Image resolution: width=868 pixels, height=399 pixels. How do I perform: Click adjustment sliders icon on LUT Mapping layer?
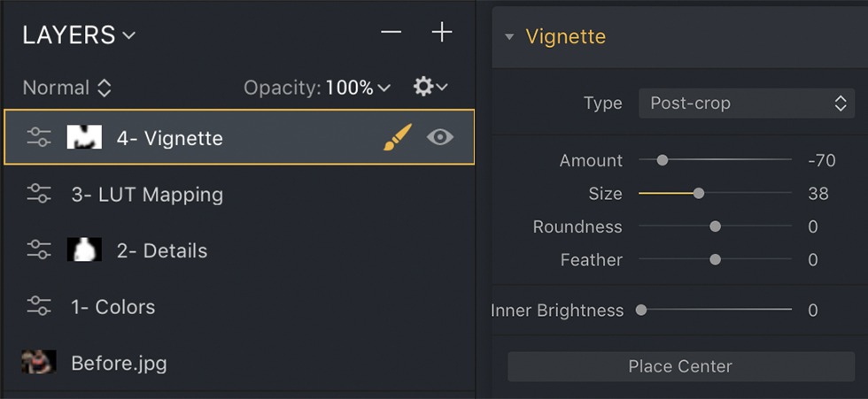(39, 195)
